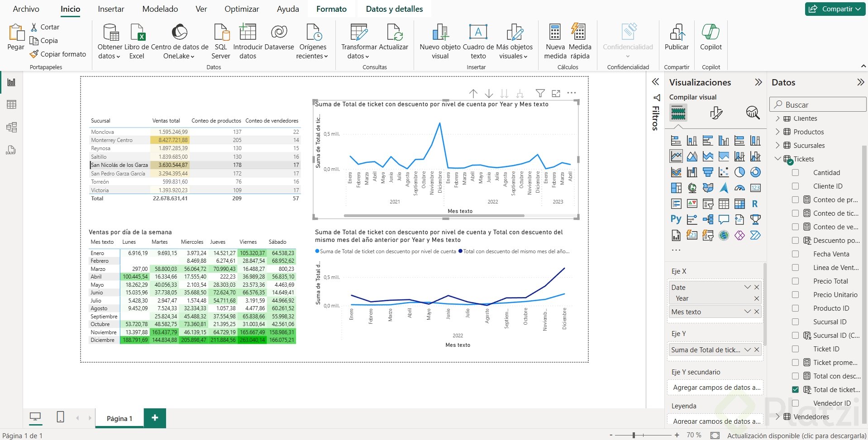Open the table view in left sidebar

click(x=12, y=104)
